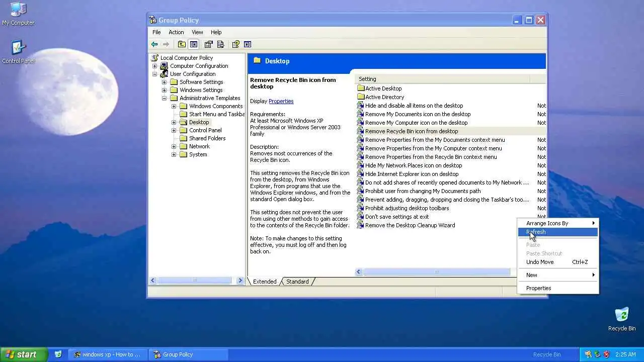Toggle Show/Hide Console Tree toolbar icon

[x=194, y=44]
